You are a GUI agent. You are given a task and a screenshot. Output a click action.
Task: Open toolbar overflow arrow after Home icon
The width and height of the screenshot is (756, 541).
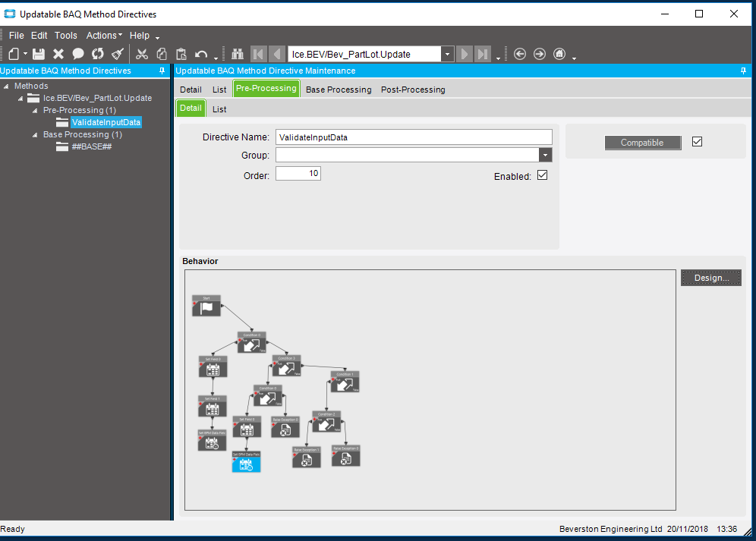pos(575,58)
